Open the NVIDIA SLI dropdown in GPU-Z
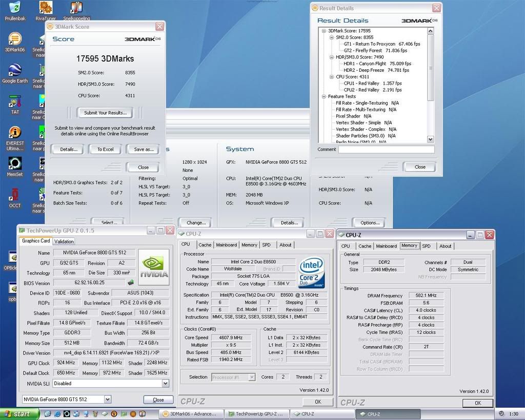Image resolution: width=525 pixels, height=420 pixels. (166, 384)
